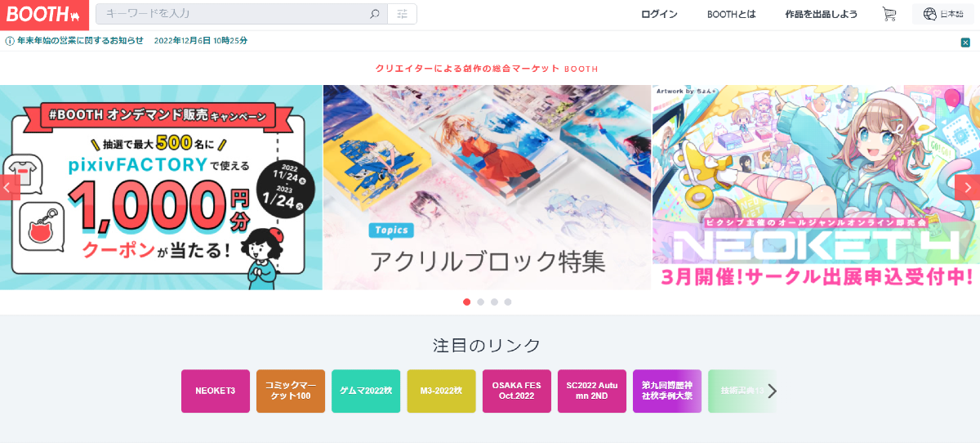
Task: Select the first carousel dot
Action: point(467,302)
